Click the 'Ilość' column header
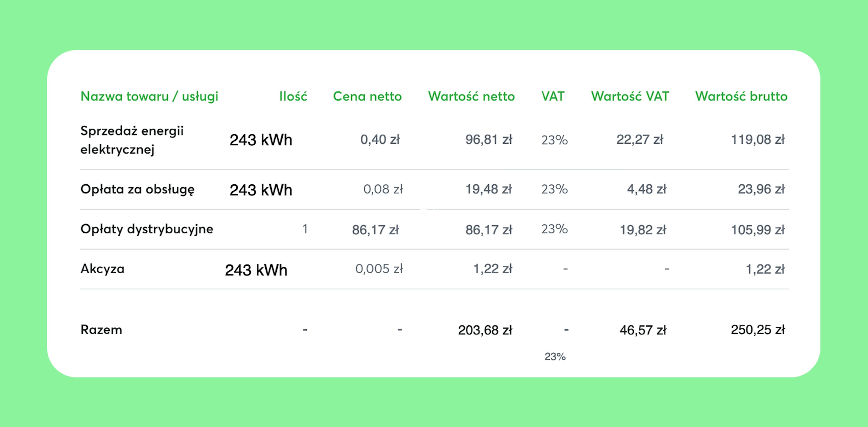 coord(293,96)
